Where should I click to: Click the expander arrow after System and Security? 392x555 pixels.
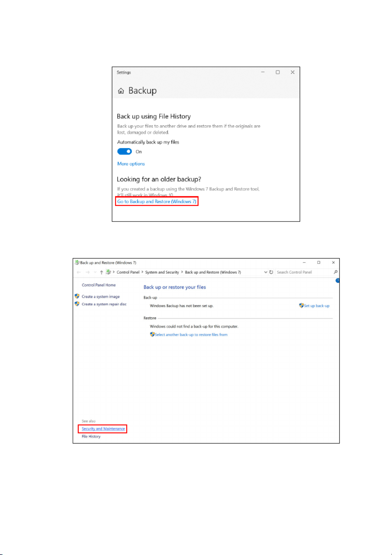(x=182, y=272)
